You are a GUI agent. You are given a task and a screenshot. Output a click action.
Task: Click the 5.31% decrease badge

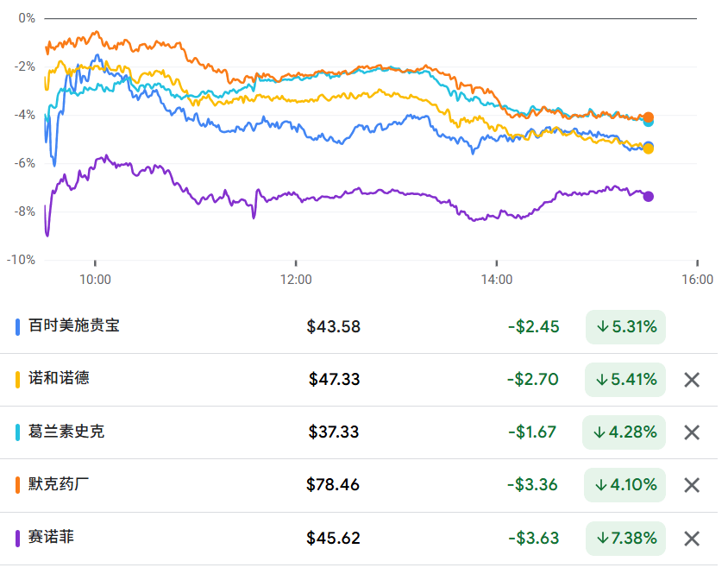pyautogui.click(x=625, y=327)
